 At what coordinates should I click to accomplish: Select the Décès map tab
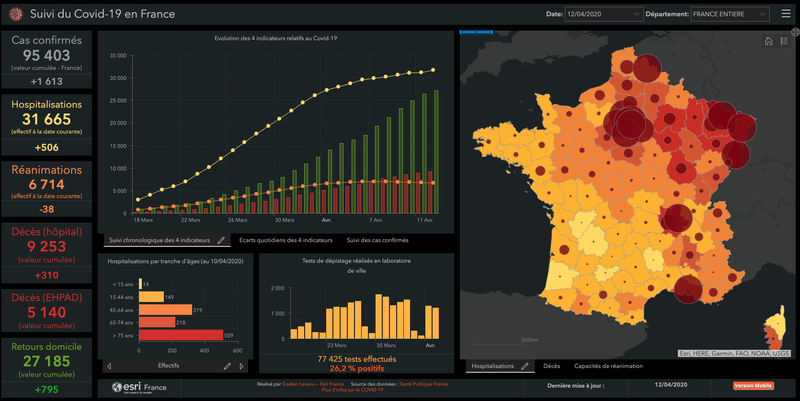pyautogui.click(x=551, y=367)
